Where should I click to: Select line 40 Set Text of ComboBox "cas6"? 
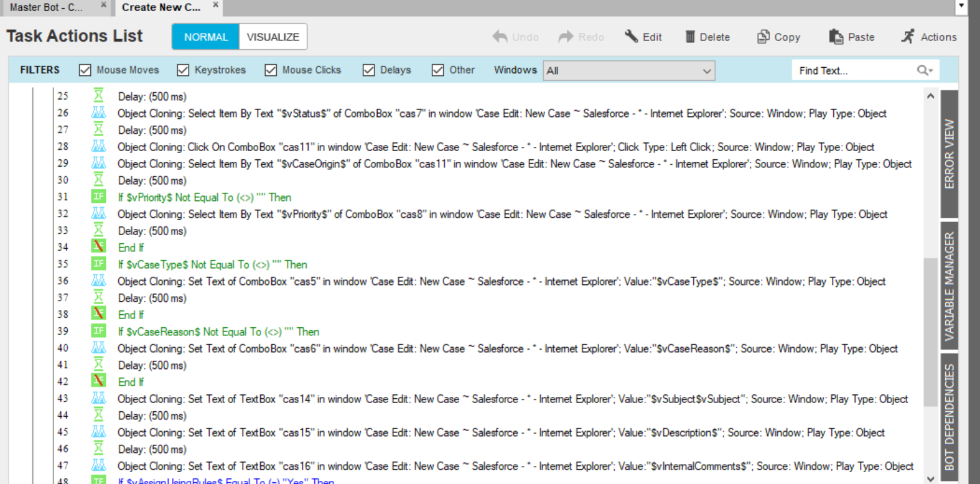(508, 348)
